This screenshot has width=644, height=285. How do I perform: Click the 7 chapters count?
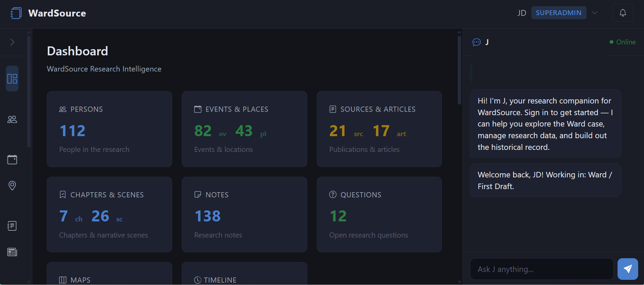pyautogui.click(x=63, y=216)
